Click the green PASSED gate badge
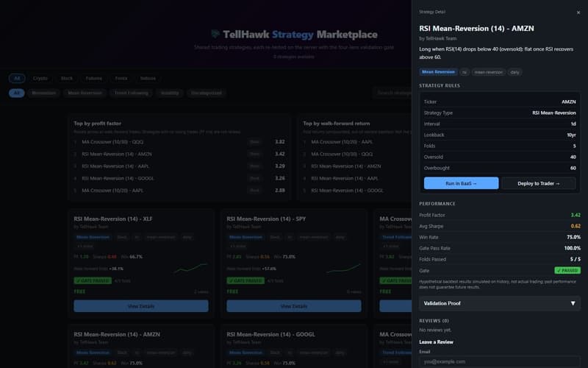 (567, 270)
